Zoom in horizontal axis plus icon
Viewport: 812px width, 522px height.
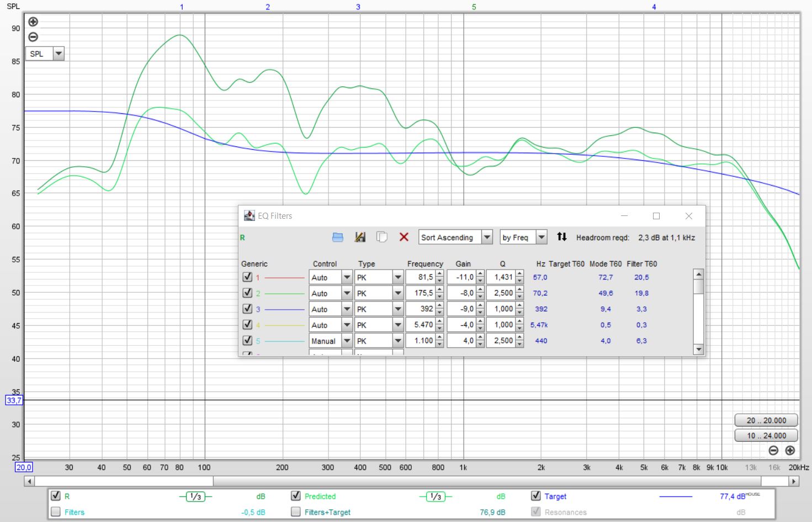790,451
